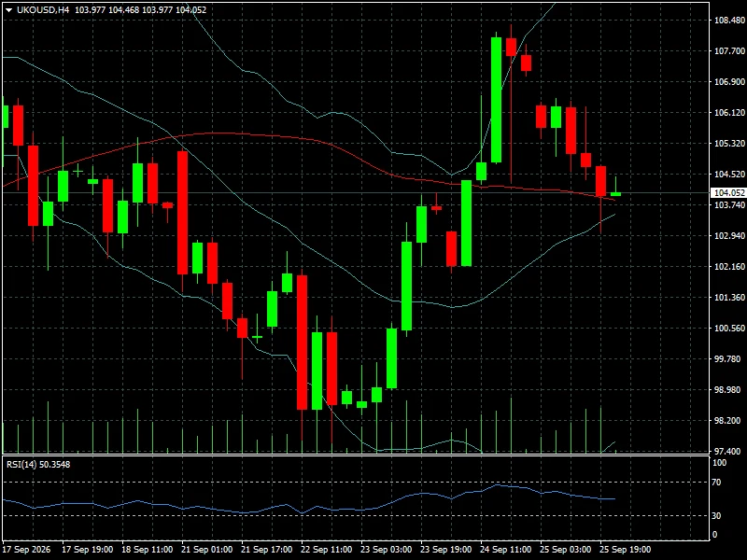Select the 108.480 price scale label
Screen dimensions: 747x560
point(729,20)
